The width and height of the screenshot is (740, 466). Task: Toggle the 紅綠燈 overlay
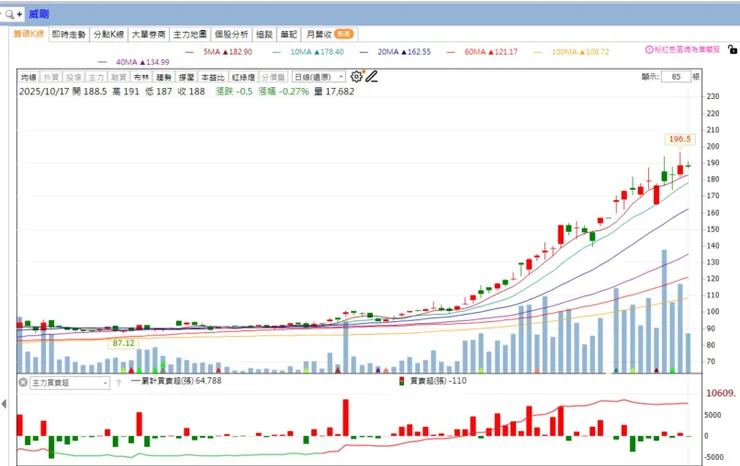[x=244, y=77]
